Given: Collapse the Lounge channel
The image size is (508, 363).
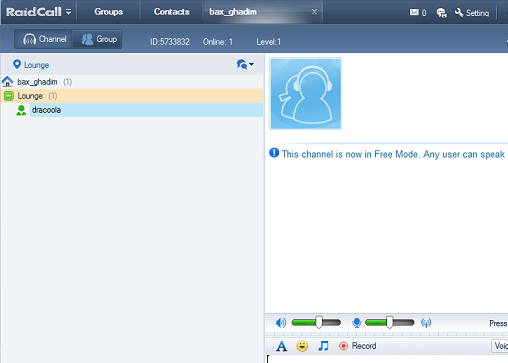Looking at the screenshot, I should [9, 96].
